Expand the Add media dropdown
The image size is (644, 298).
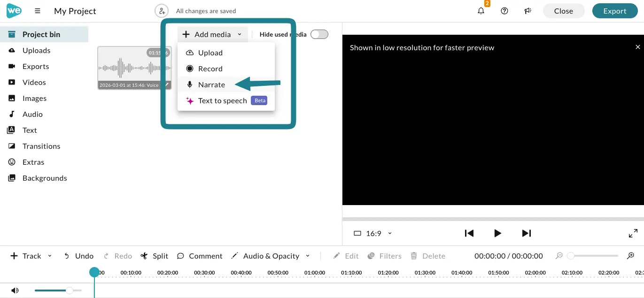click(x=212, y=34)
